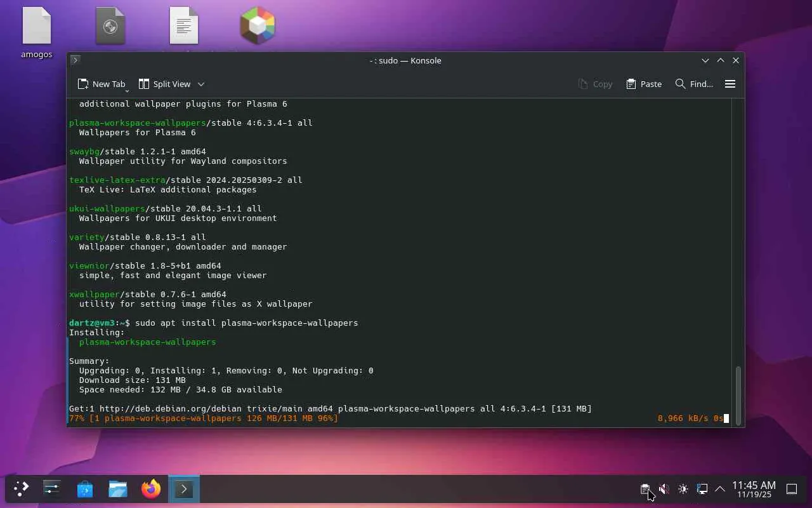The width and height of the screenshot is (812, 508).
Task: Click the Copy button in Konsole toolbar
Action: click(x=595, y=84)
